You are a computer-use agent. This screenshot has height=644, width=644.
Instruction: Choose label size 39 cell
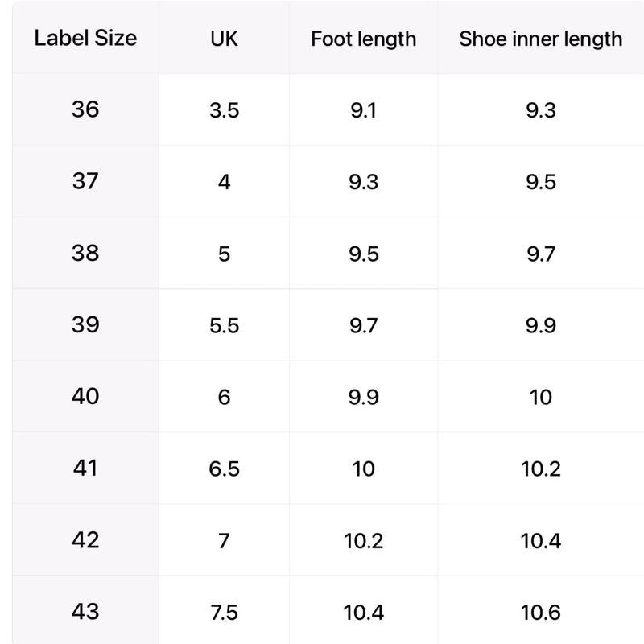pyautogui.click(x=85, y=324)
